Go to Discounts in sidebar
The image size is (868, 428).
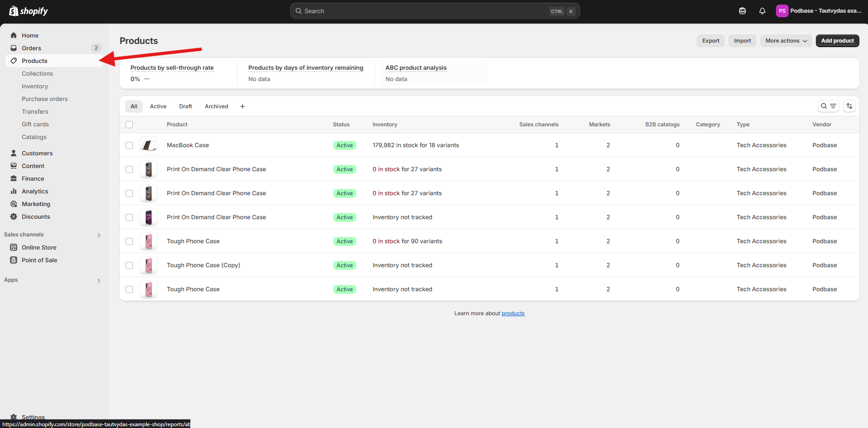pyautogui.click(x=36, y=216)
